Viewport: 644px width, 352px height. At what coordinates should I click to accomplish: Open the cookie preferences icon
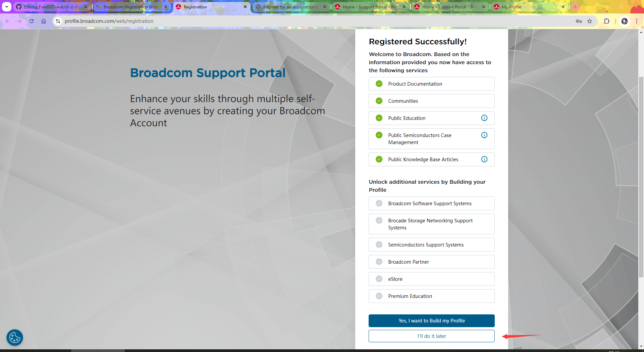coord(15,337)
